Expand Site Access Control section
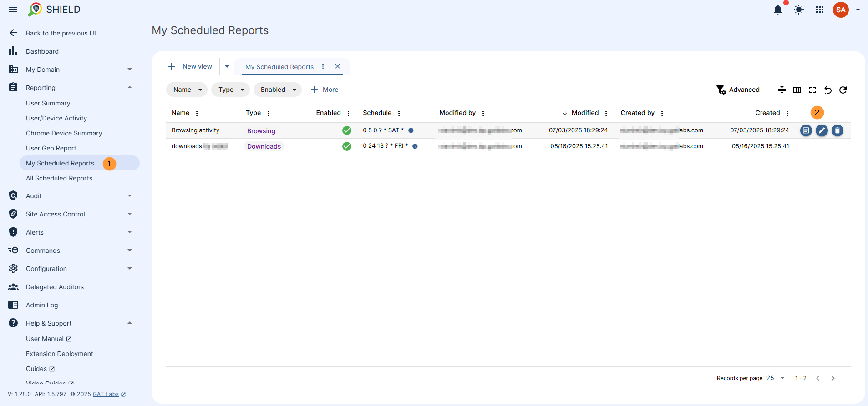The height and width of the screenshot is (406, 868). (130, 214)
